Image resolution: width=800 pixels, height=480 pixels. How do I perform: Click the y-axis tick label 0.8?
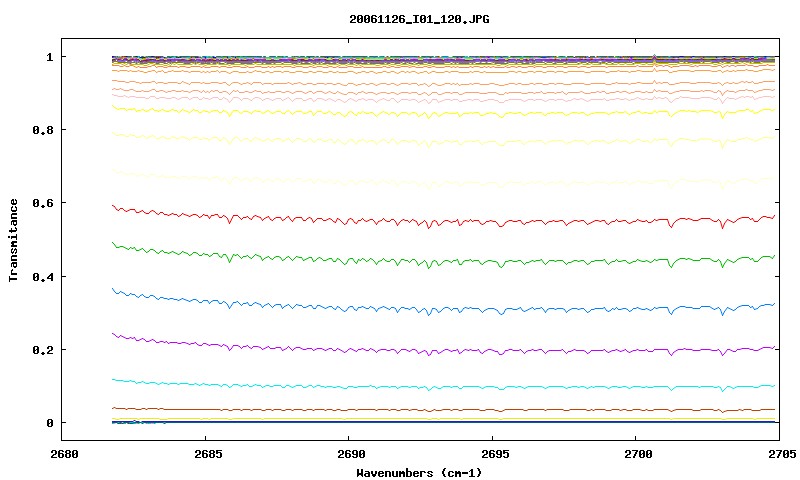[x=43, y=130]
